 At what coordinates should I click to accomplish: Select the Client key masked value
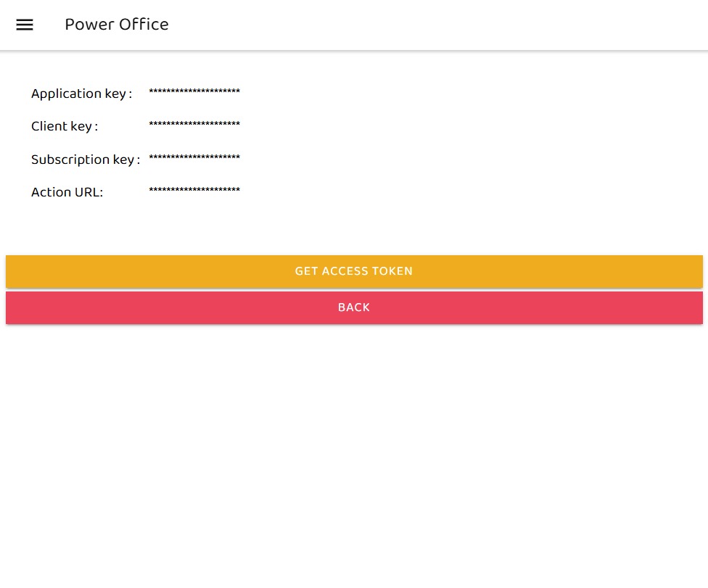point(194,125)
